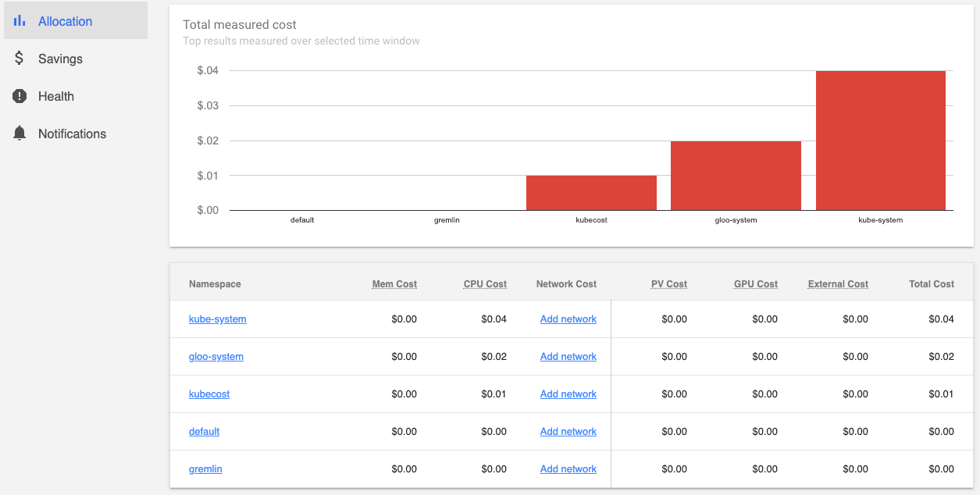Screen dimensions: 980x495
Task: Click the Savings dollar sign icon
Action: (19, 58)
